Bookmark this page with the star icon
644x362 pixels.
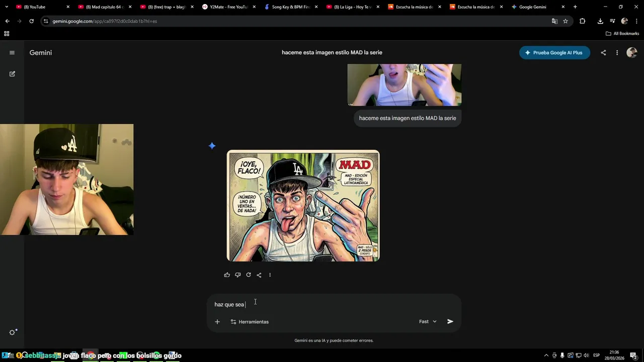coord(566,21)
